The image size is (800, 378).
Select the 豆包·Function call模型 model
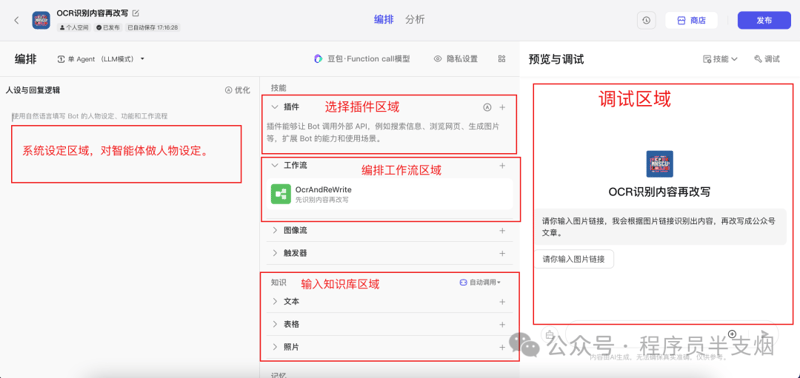tap(362, 59)
